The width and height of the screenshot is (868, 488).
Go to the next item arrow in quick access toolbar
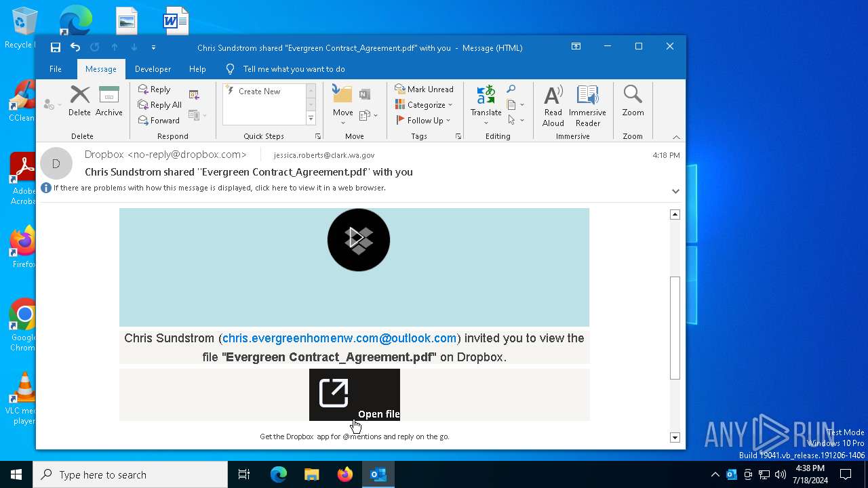tap(134, 47)
